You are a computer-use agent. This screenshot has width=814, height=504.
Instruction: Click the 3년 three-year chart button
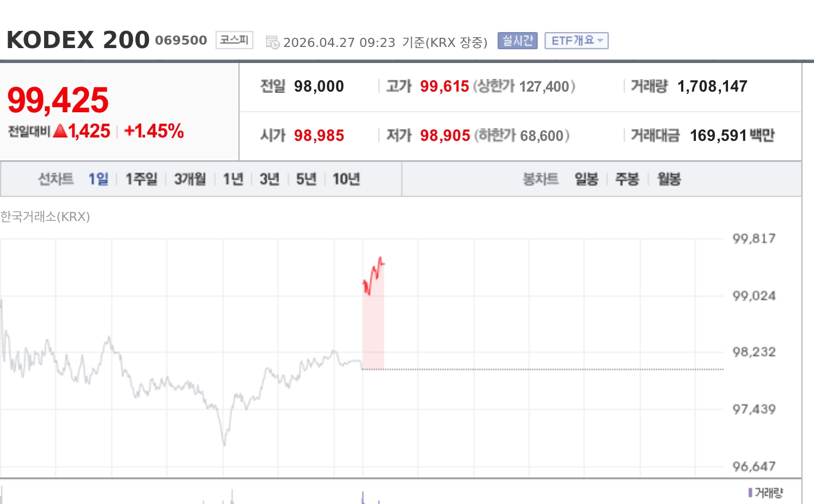pyautogui.click(x=268, y=179)
